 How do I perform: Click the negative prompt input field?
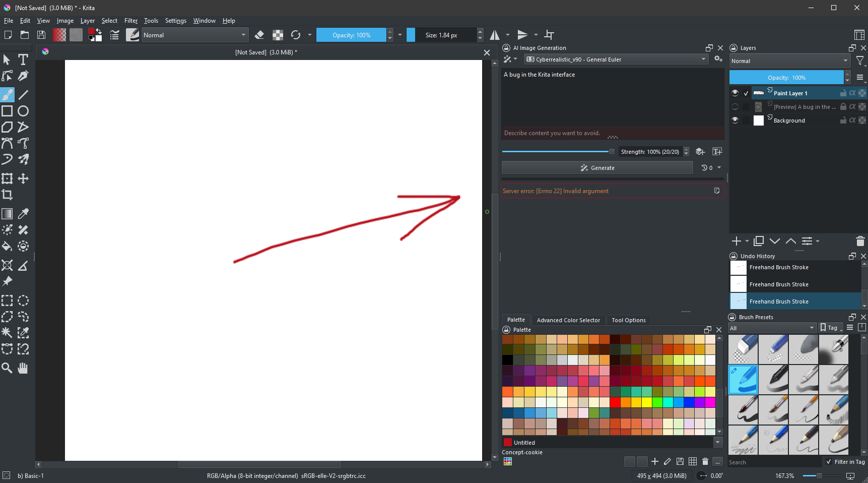(x=613, y=133)
